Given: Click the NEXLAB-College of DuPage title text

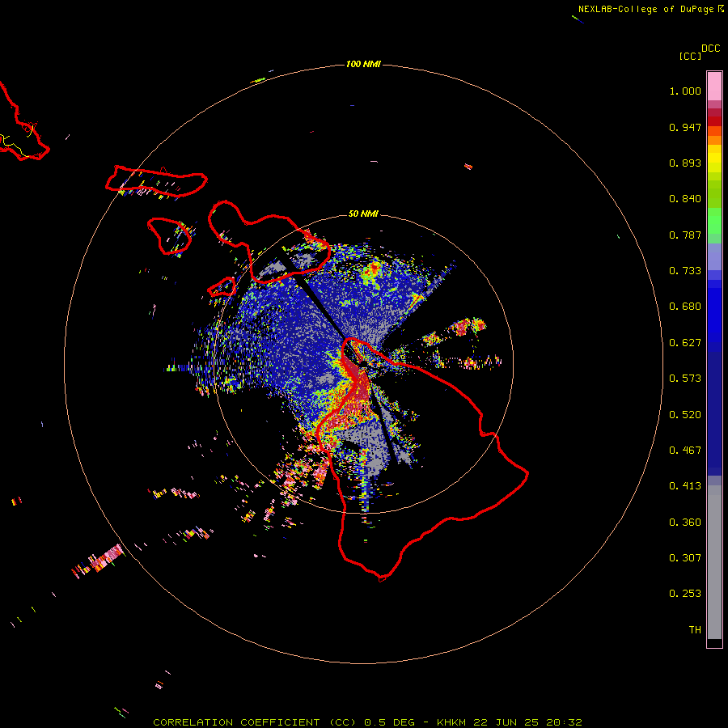Looking at the screenshot, I should pyautogui.click(x=645, y=9).
